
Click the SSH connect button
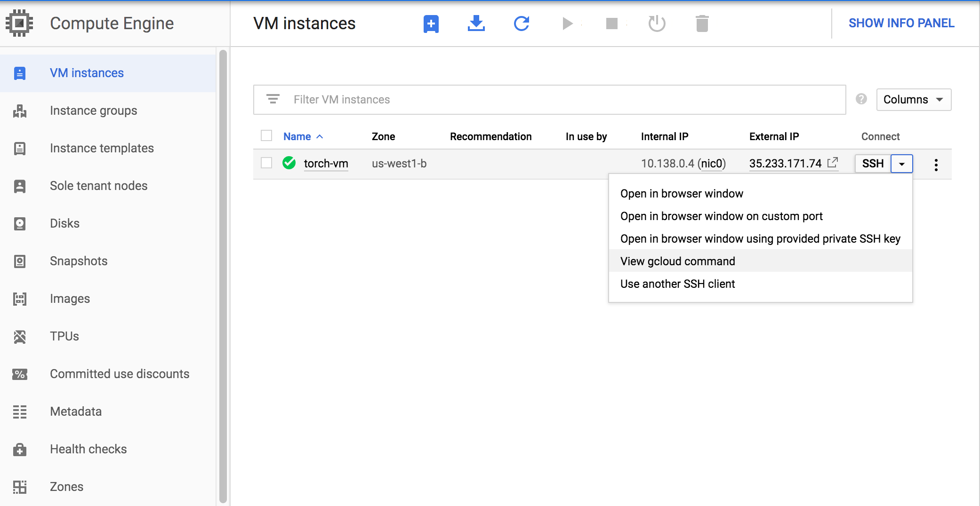(x=873, y=164)
